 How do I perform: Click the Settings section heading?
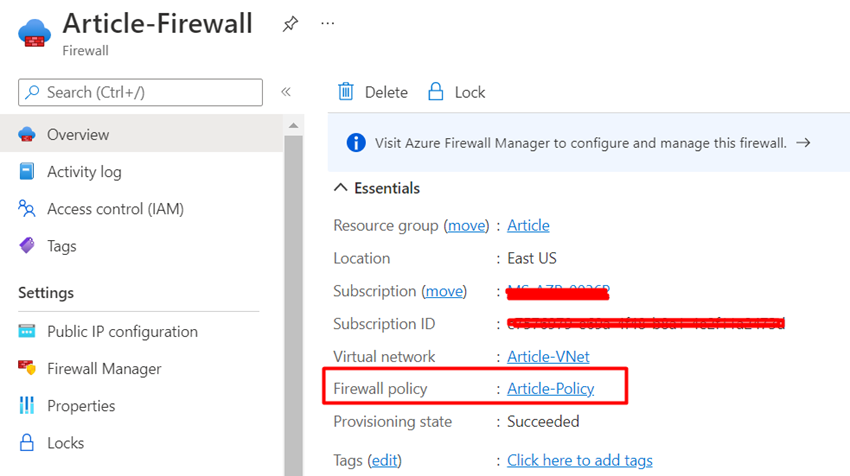(x=46, y=293)
